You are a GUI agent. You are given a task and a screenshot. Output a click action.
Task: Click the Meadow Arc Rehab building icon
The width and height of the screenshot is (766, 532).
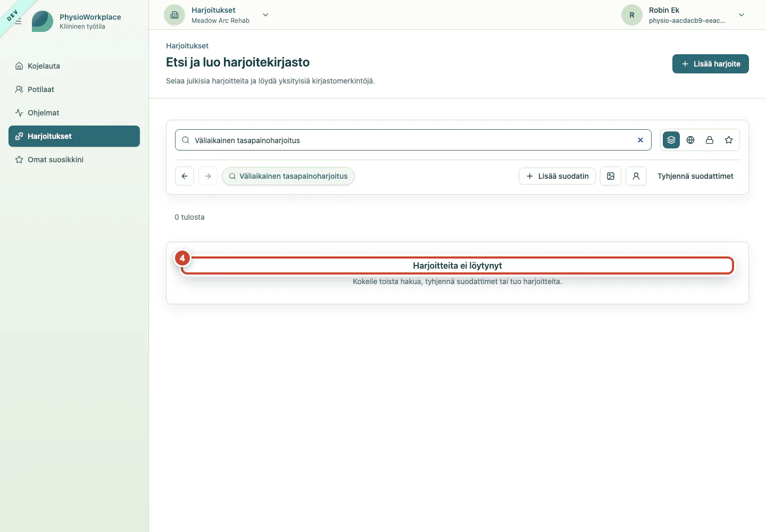[x=174, y=15]
